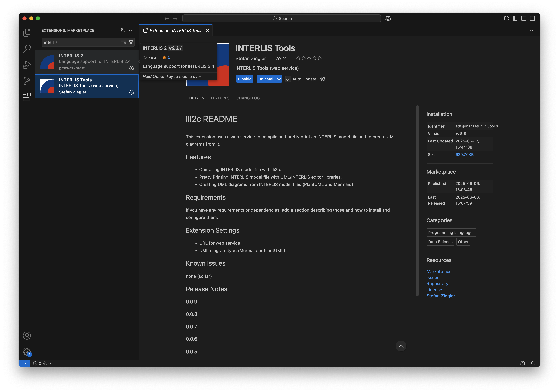This screenshot has width=559, height=392.
Task: Expand the Uninstall dropdown arrow
Action: (279, 79)
